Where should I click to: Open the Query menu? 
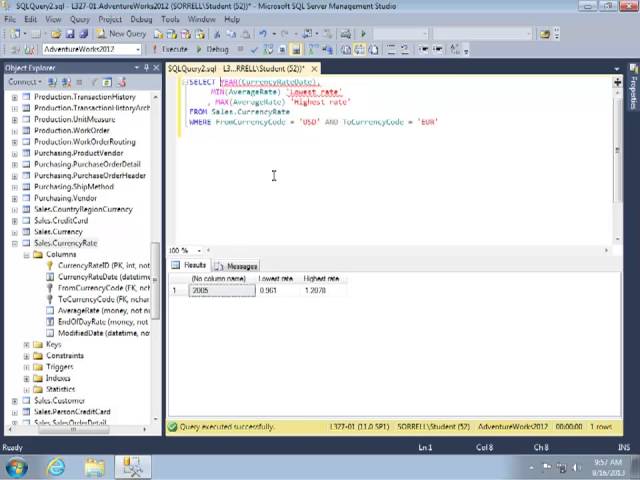click(x=80, y=20)
